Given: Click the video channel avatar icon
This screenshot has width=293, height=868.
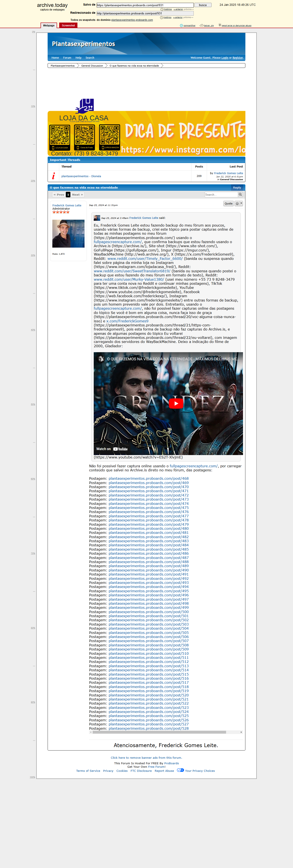Looking at the screenshot, I should [101, 359].
